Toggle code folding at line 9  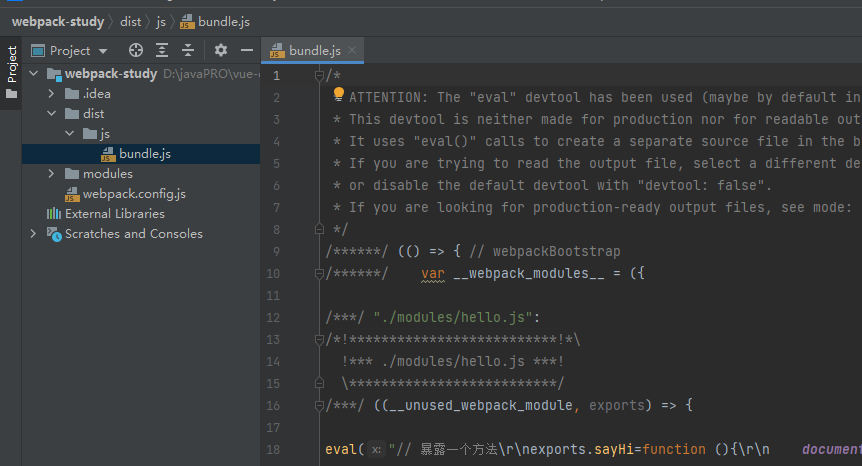[x=319, y=251]
